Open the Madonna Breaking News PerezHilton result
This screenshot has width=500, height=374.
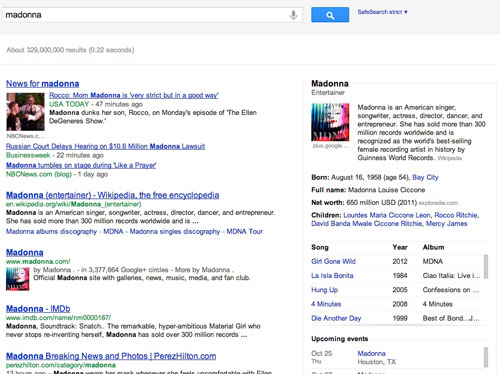click(x=111, y=356)
